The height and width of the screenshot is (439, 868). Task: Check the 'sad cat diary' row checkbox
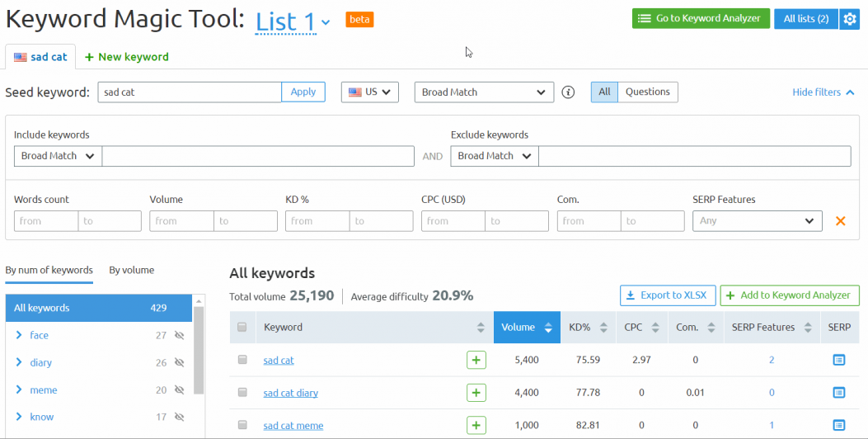pos(242,393)
